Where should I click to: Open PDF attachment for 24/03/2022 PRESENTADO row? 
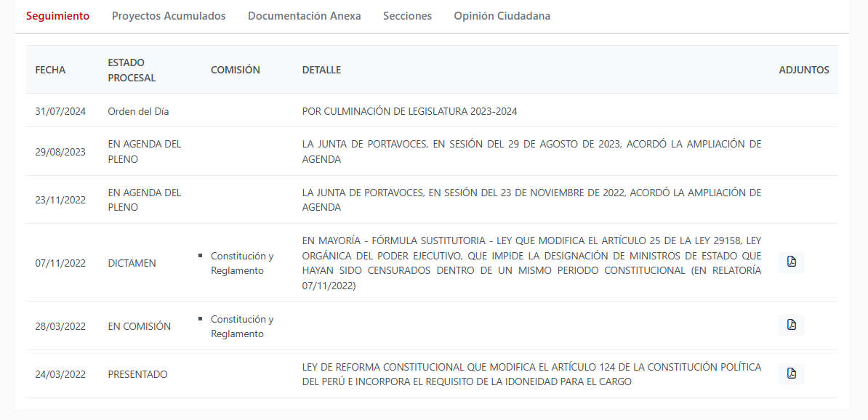tap(791, 373)
